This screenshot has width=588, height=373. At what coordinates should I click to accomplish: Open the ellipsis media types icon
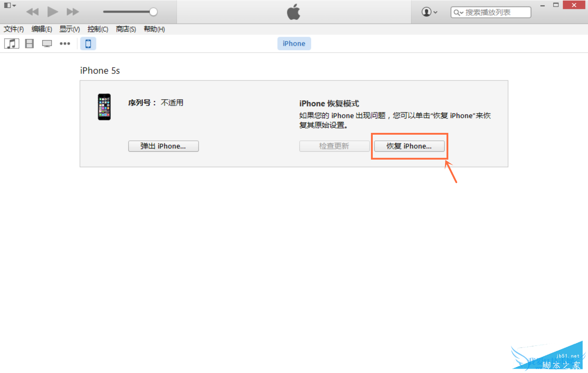click(x=65, y=43)
